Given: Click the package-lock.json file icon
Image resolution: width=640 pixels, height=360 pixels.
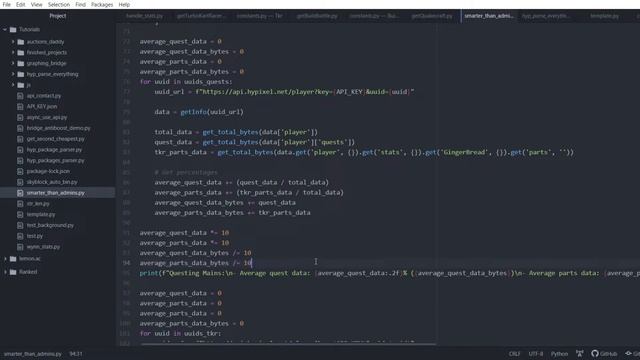Looking at the screenshot, I should tap(20, 171).
